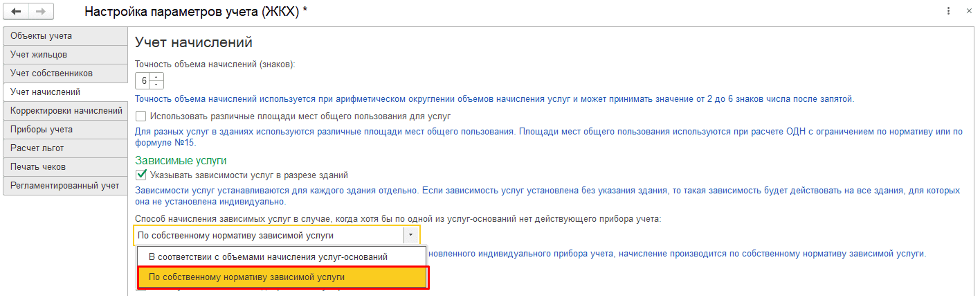Collapse the calculation method dropdown arrow

click(x=411, y=235)
